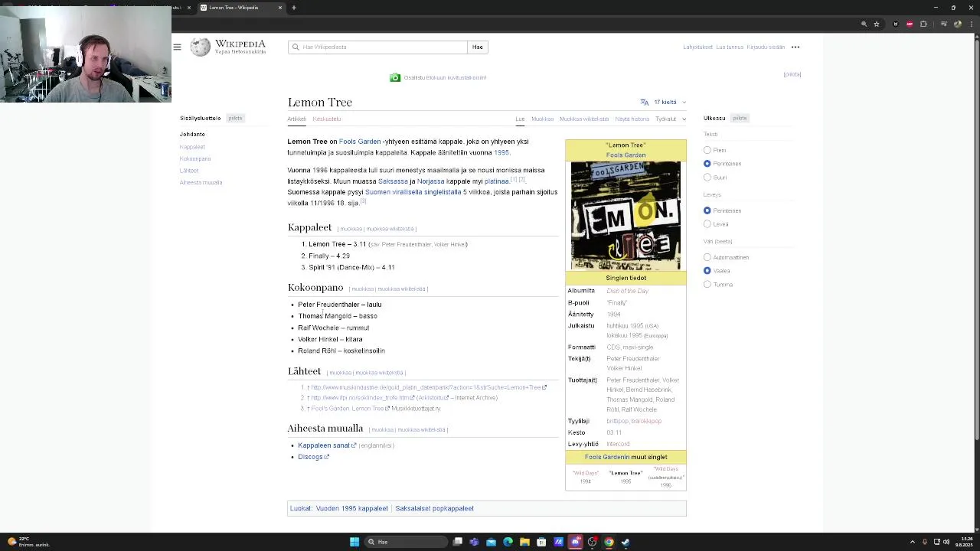The image size is (980, 551).
Task: Open Microsoft Store from the taskbar
Action: 541,542
